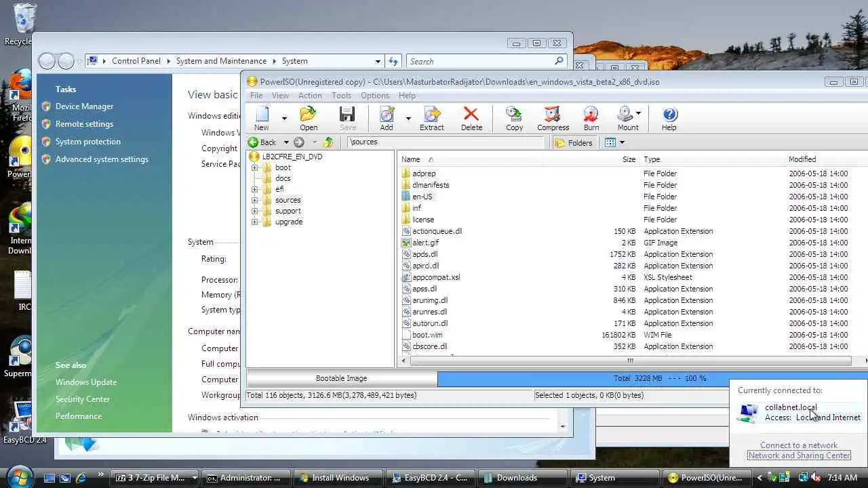Open the New button dropdown arrow
Screen dimensions: 868x488
tap(284, 118)
